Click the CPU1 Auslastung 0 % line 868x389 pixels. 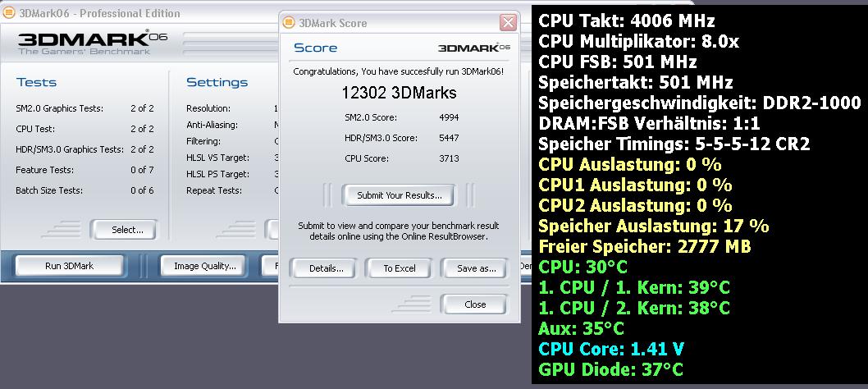click(635, 185)
